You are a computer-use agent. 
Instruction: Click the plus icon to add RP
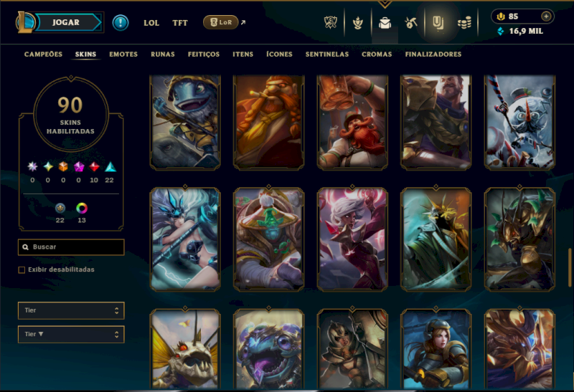click(546, 16)
